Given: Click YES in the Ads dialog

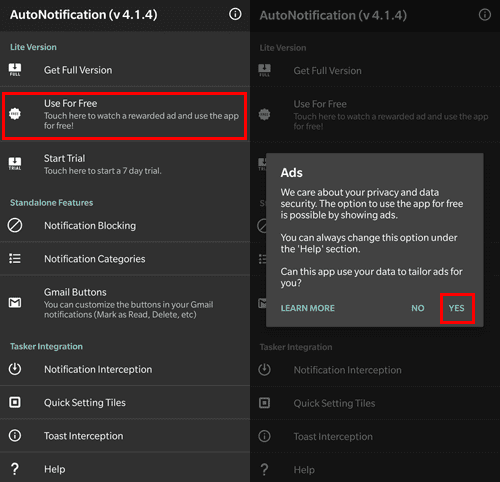Looking at the screenshot, I should [456, 308].
